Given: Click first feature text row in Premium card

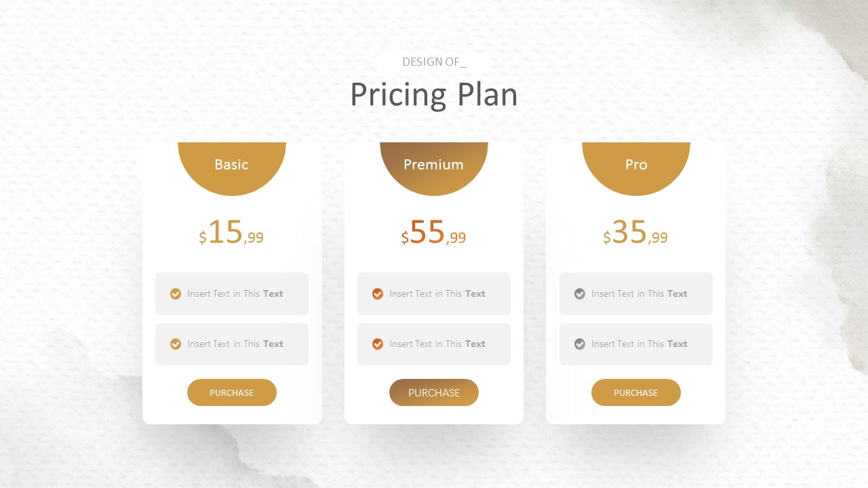Looking at the screenshot, I should [x=437, y=293].
